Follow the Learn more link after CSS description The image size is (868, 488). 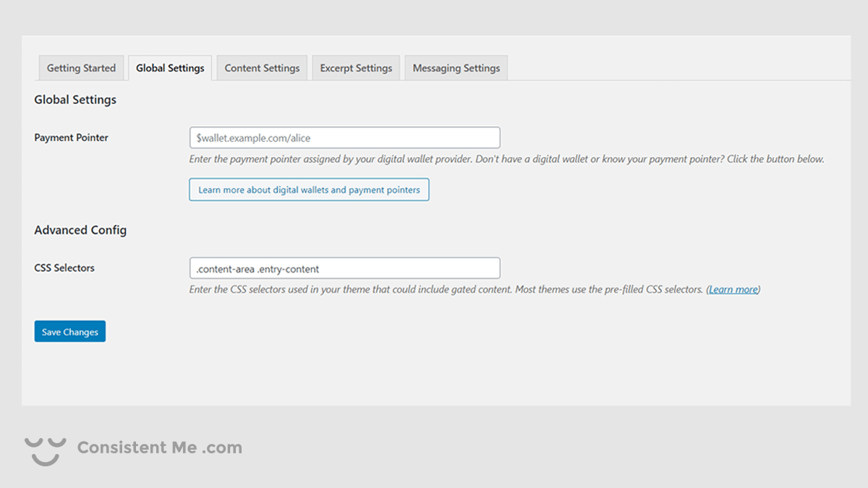coord(733,290)
